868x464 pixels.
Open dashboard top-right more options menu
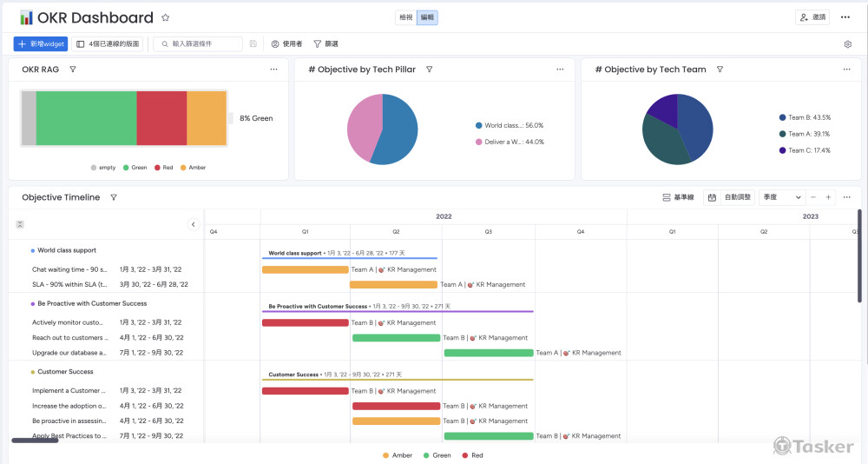coord(845,17)
